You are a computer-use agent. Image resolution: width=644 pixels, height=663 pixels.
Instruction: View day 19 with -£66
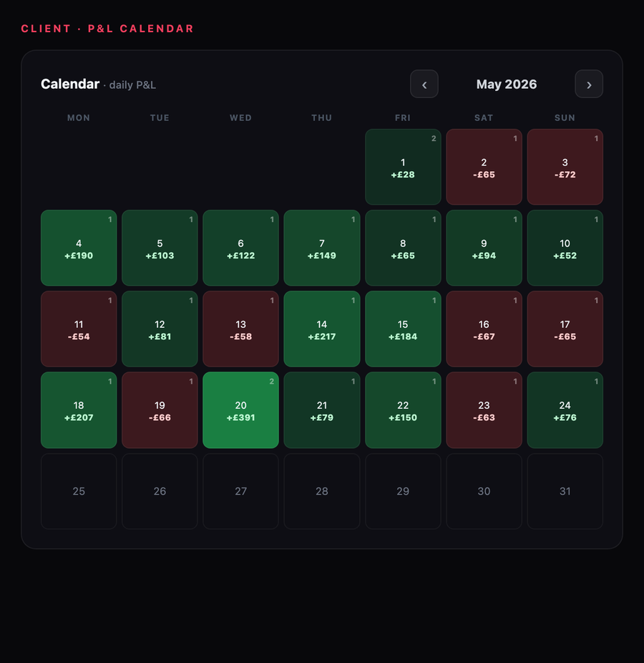click(x=160, y=410)
